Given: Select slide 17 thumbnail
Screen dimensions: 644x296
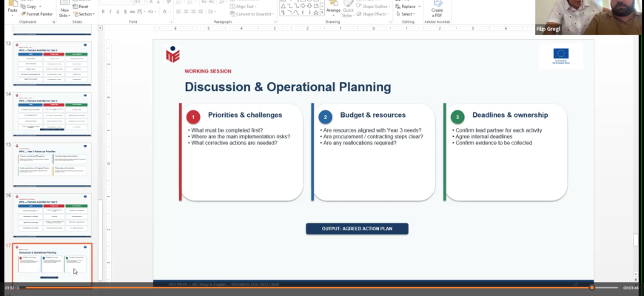Looking at the screenshot, I should (x=52, y=263).
